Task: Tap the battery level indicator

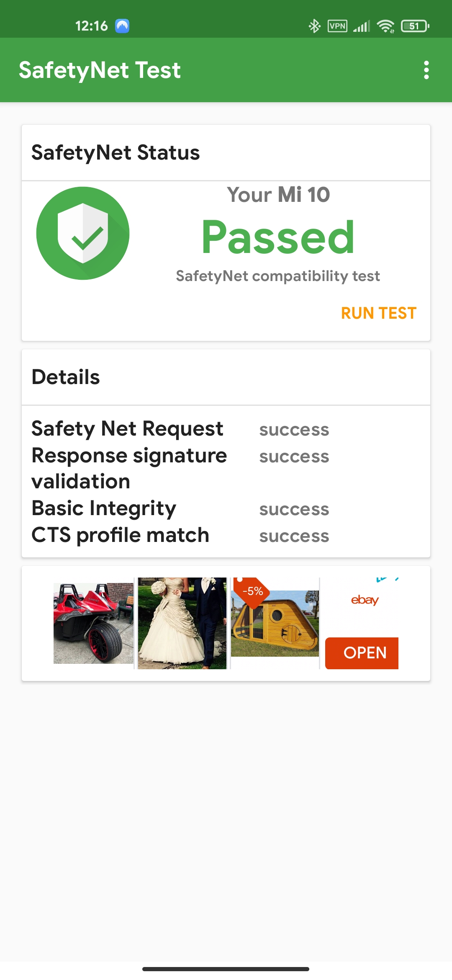Action: pyautogui.click(x=415, y=26)
